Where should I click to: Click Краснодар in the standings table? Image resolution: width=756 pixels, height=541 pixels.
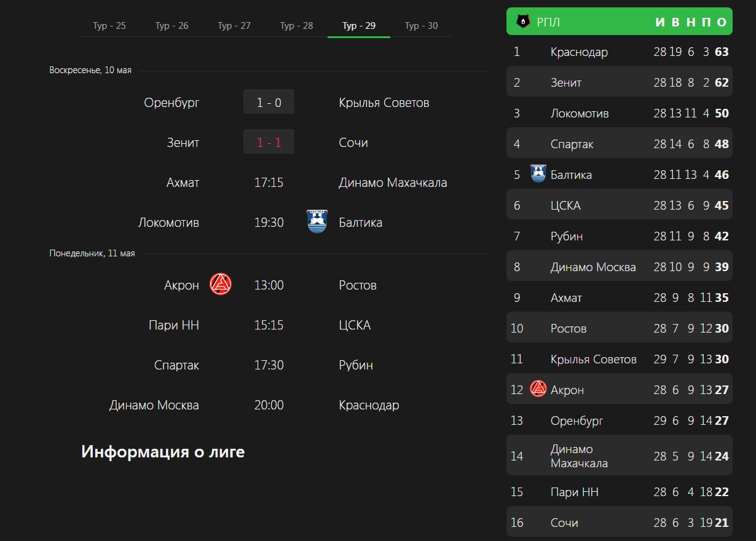click(x=579, y=52)
